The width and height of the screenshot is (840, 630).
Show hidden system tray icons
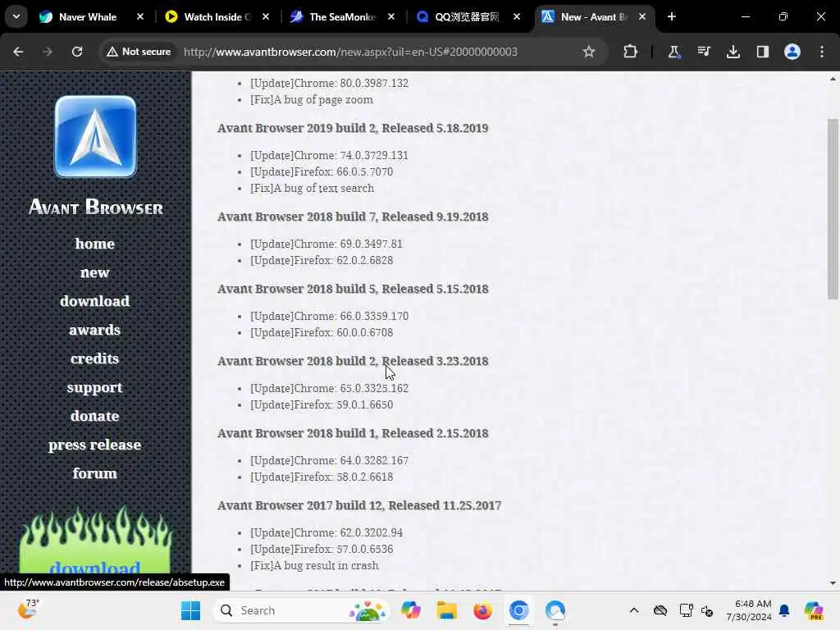click(x=634, y=610)
